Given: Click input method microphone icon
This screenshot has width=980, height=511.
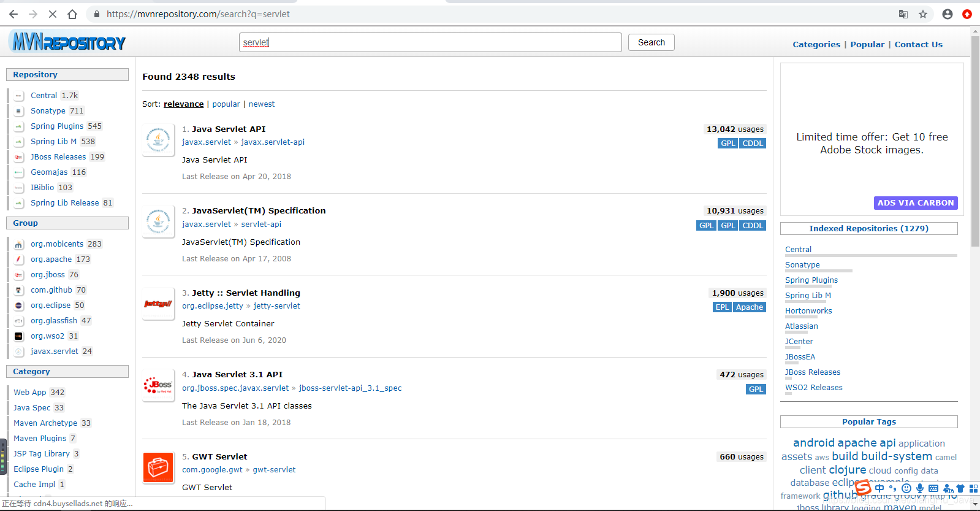Looking at the screenshot, I should point(920,488).
